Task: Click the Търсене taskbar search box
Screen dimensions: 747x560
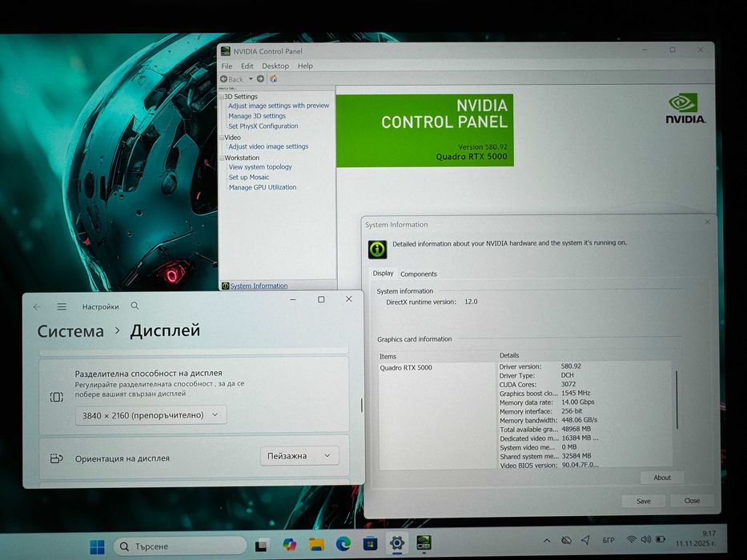Action: coord(180,546)
